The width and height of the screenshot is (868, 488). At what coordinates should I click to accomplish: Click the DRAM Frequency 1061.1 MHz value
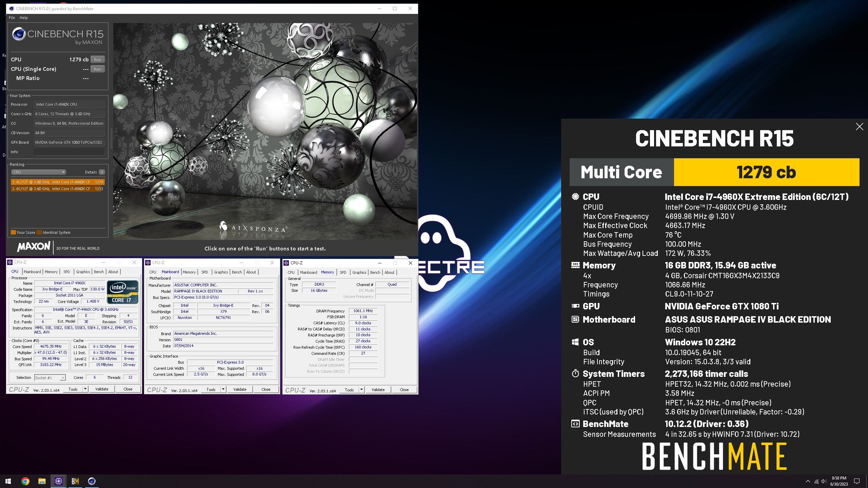(x=363, y=311)
